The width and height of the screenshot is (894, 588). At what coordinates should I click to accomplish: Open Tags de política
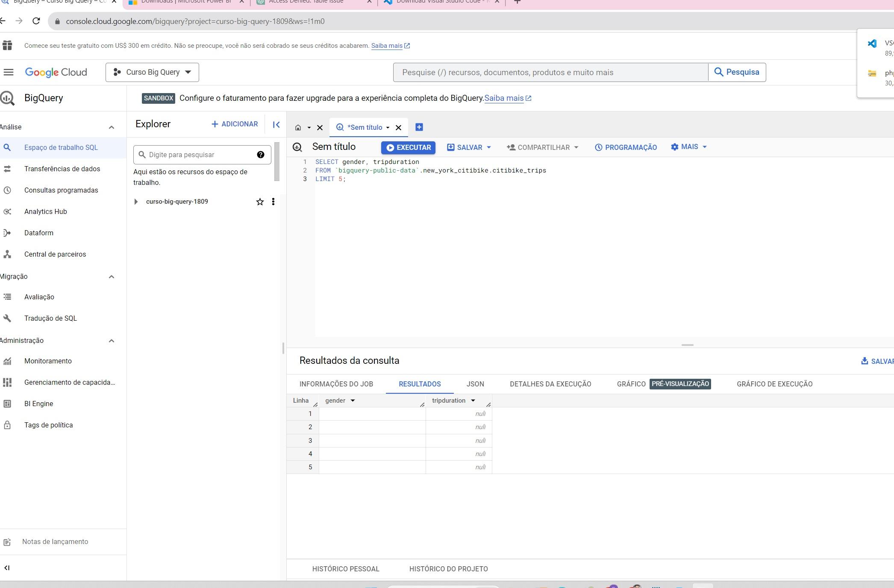pyautogui.click(x=48, y=425)
